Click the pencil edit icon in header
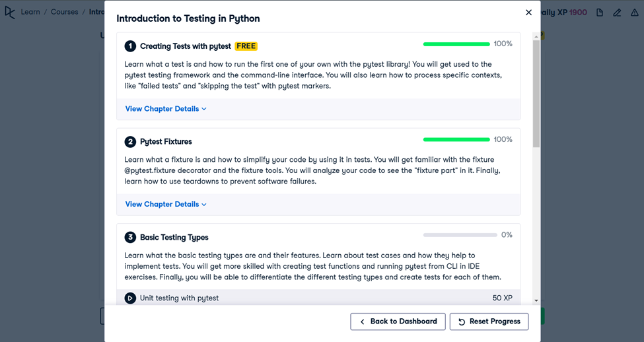 [617, 13]
